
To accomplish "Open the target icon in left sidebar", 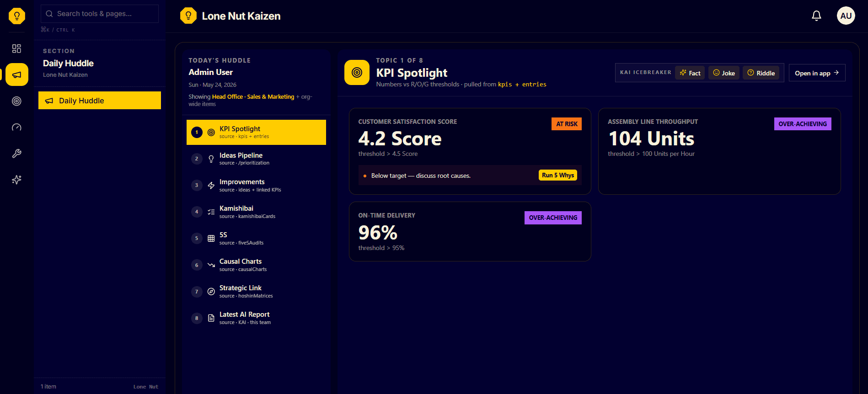I will tap(16, 101).
